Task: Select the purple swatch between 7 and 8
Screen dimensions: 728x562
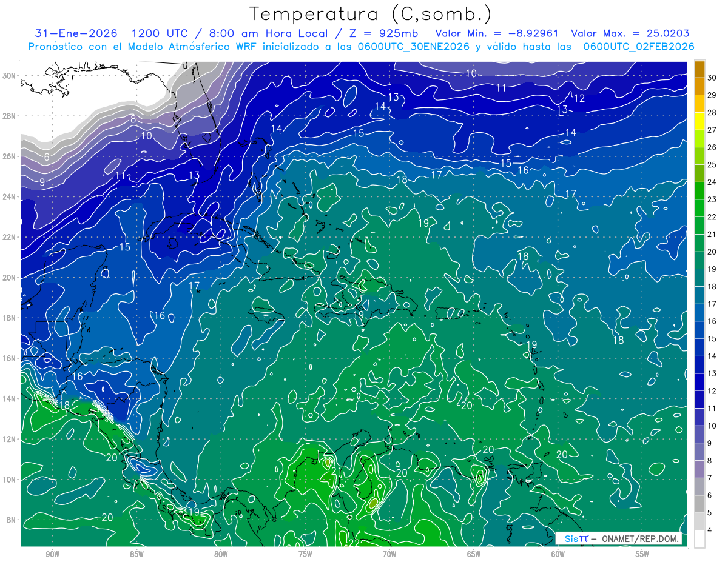Action: tap(699, 469)
